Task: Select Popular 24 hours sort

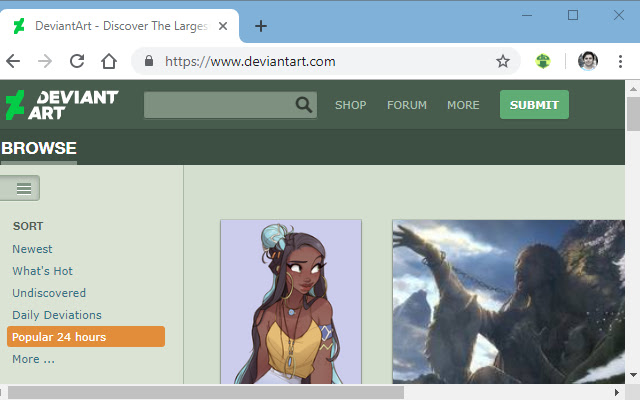Action: click(86, 337)
